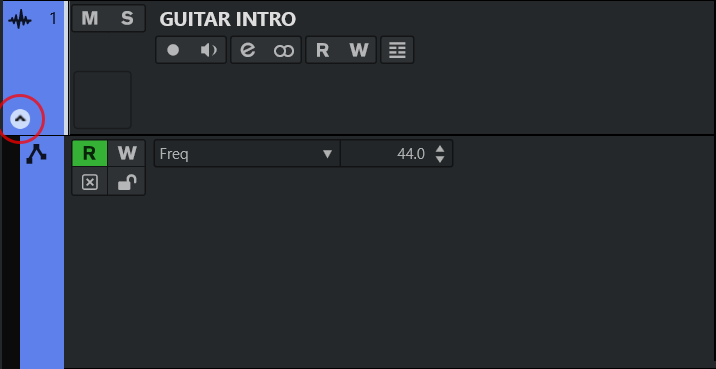Image resolution: width=716 pixels, height=369 pixels.
Task: Open the Freq parameter dropdown
Action: pos(247,154)
